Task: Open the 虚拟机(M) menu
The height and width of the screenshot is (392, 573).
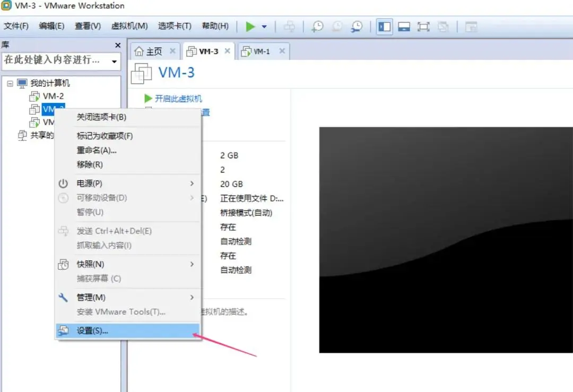Action: pyautogui.click(x=129, y=26)
